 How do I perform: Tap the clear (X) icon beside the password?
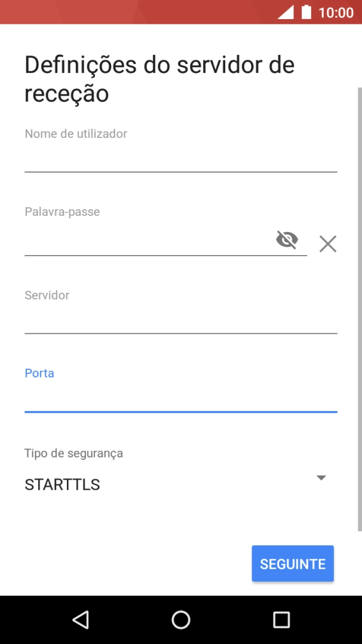327,244
